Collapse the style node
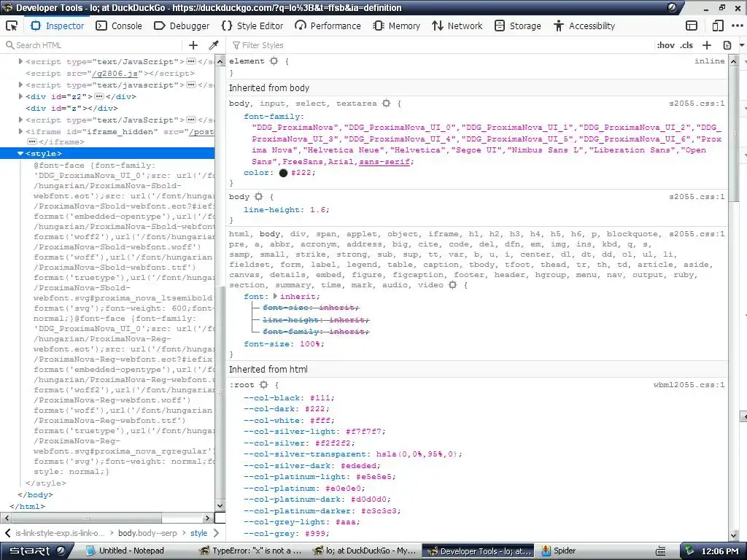This screenshot has width=747, height=560. point(20,153)
